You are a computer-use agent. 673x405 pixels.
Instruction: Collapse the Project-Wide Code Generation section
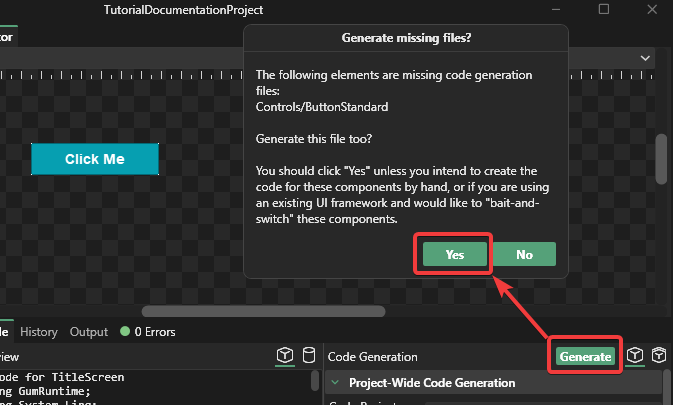coord(336,383)
